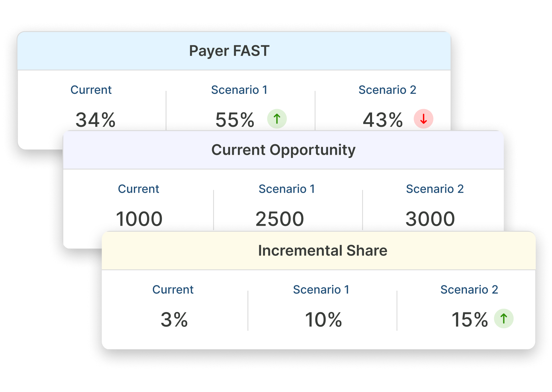Click the 3% incremental share value

pyautogui.click(x=174, y=320)
